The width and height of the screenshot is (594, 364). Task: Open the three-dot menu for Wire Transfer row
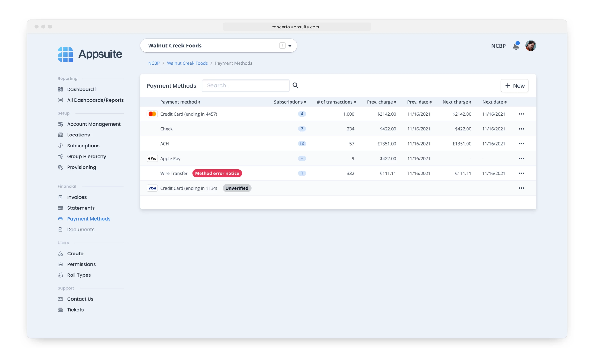(521, 173)
